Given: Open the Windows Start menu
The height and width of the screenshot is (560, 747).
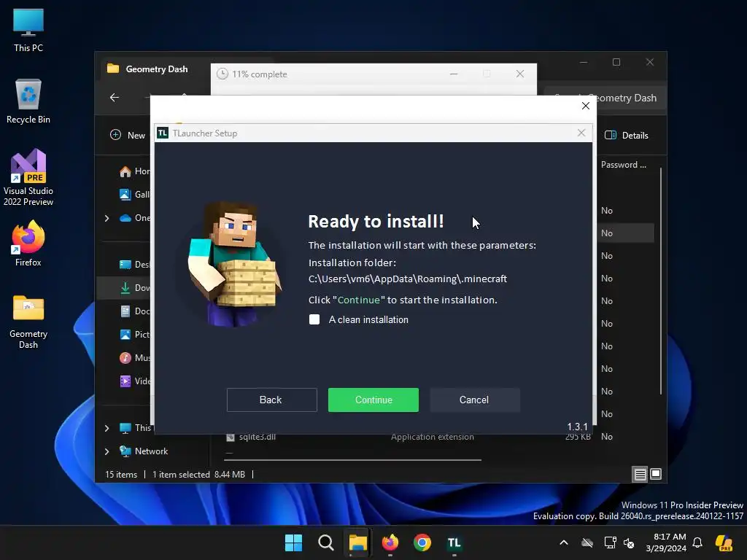Looking at the screenshot, I should tap(293, 542).
